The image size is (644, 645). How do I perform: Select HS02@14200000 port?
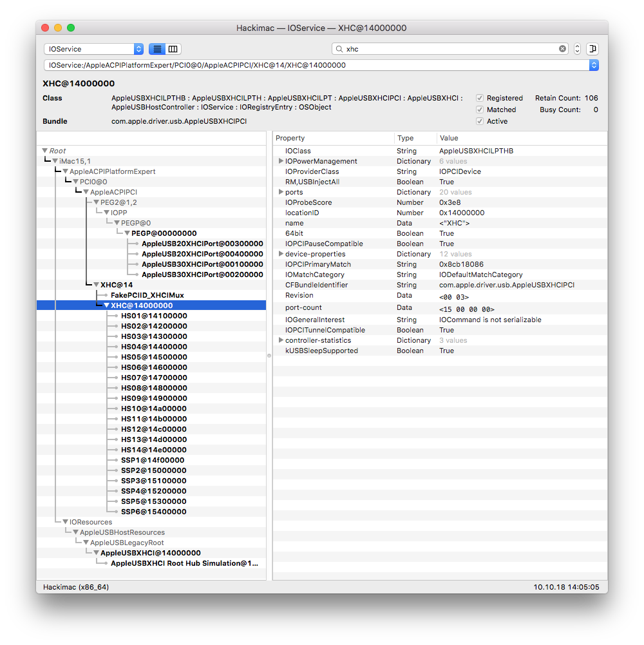(154, 326)
